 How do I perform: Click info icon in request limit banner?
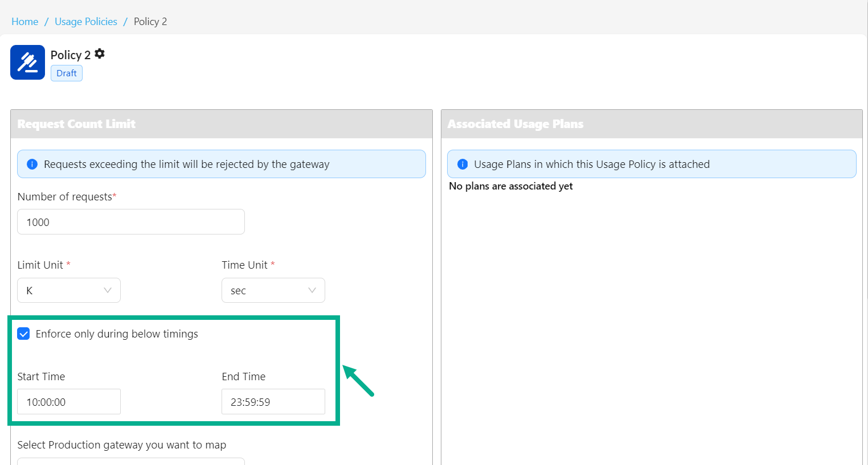tap(32, 164)
